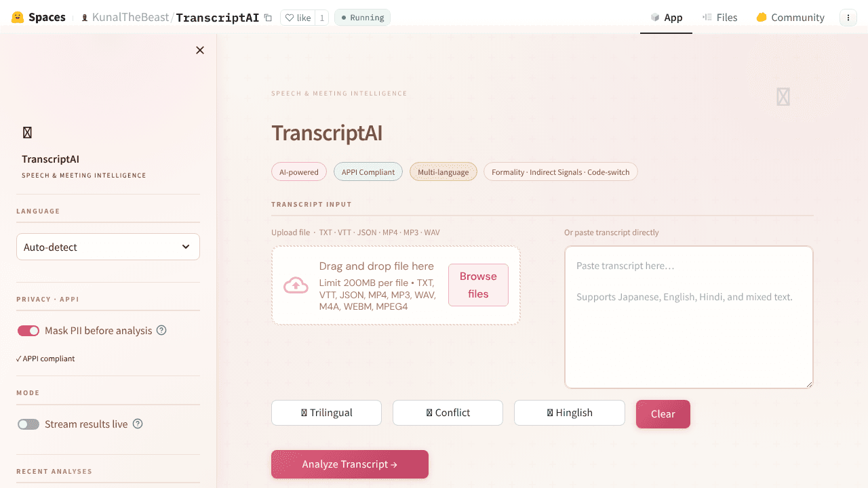
Task: Click the Browse files button
Action: 478,285
